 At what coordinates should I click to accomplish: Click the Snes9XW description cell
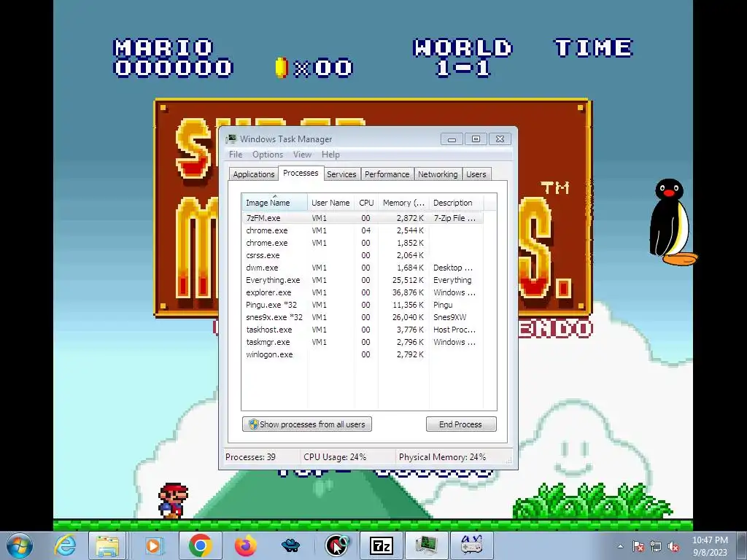click(449, 317)
